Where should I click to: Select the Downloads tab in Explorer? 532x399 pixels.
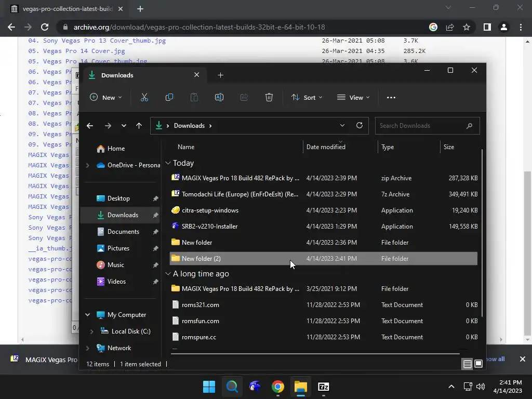click(x=144, y=75)
